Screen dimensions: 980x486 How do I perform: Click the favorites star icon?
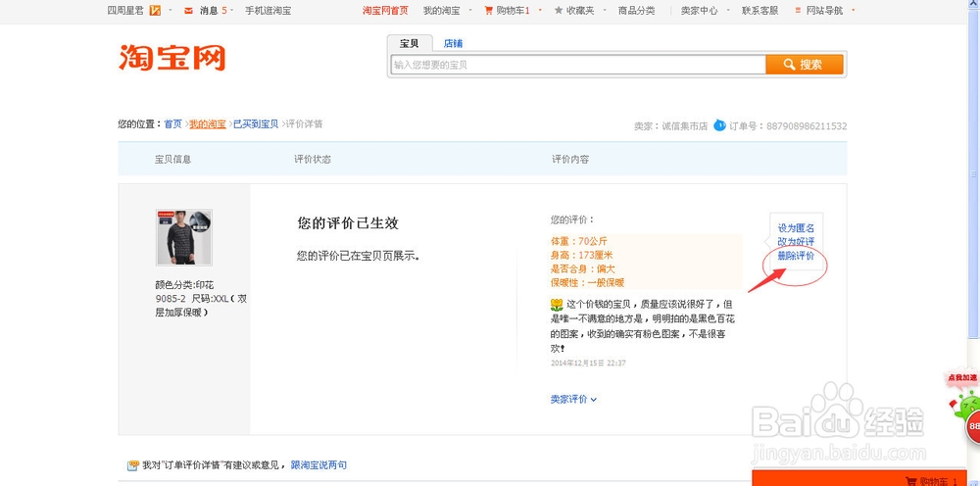point(559,10)
